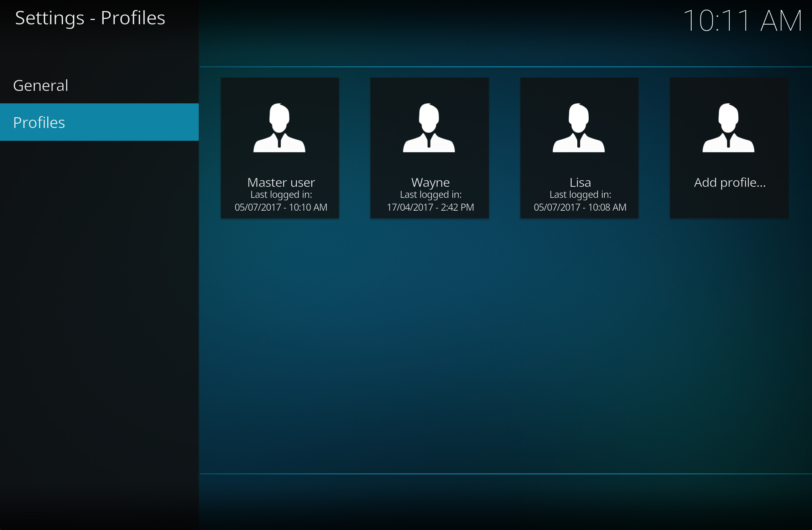Screen dimensions: 812x530
Task: Click the 10:11 AM clock display
Action: 742,21
